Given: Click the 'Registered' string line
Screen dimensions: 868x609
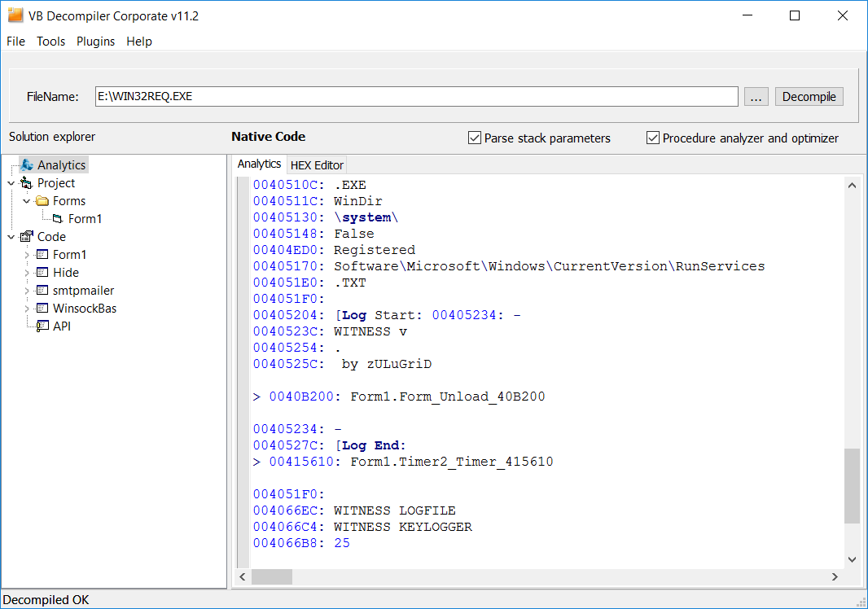Looking at the screenshot, I should tap(375, 250).
